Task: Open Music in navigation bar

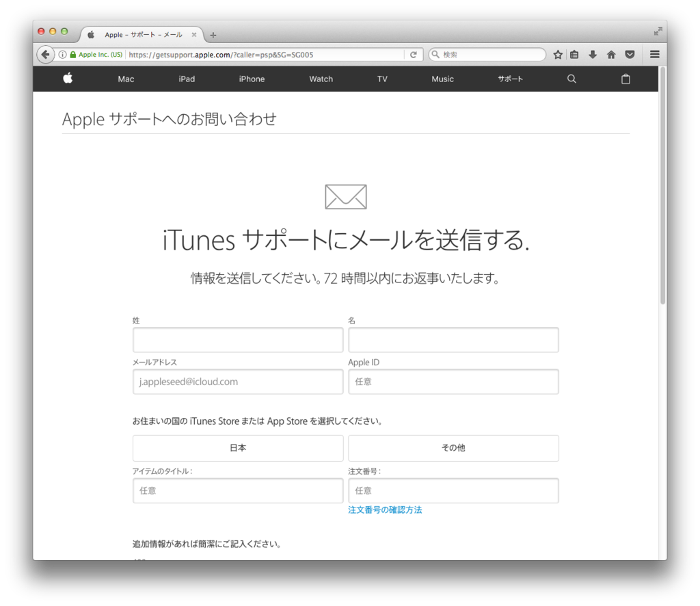Action: pyautogui.click(x=442, y=79)
